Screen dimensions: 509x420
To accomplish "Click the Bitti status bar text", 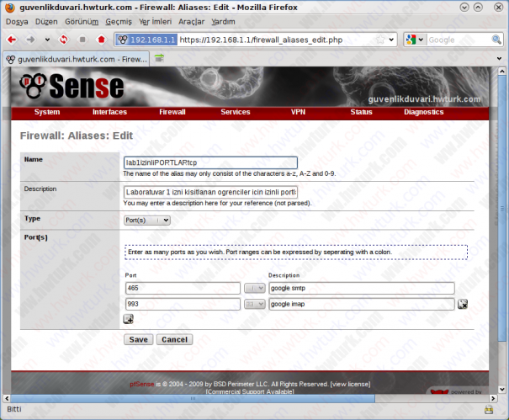I will coord(14,409).
